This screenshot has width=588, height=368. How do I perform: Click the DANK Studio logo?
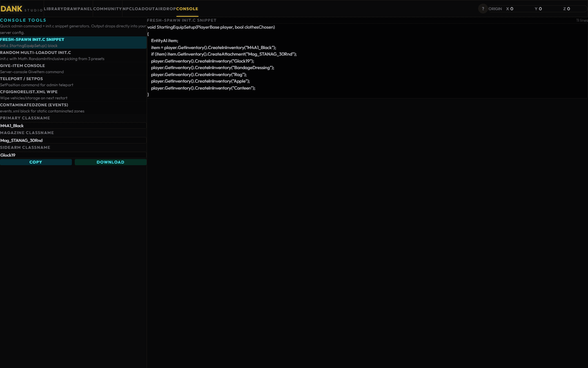[x=22, y=9]
